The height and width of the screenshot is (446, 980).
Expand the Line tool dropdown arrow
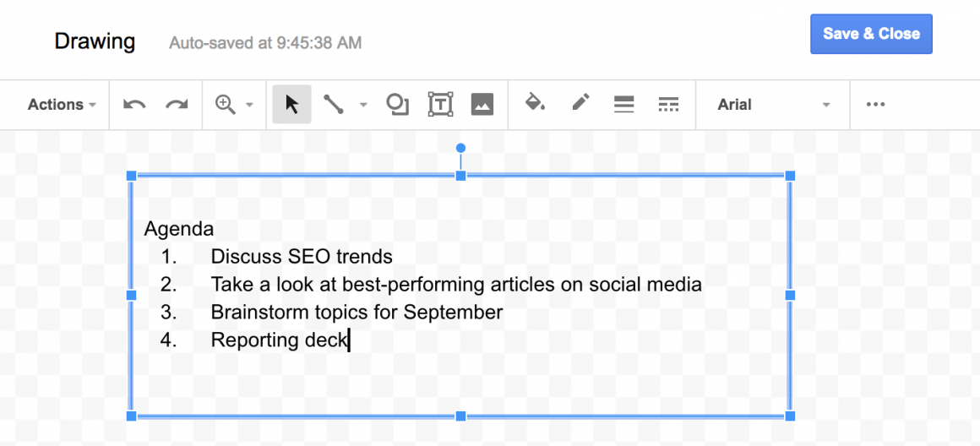pyautogui.click(x=364, y=105)
